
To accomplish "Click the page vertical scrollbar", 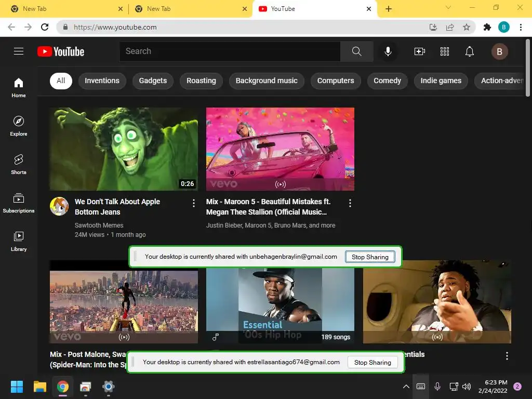I will tap(528, 68).
